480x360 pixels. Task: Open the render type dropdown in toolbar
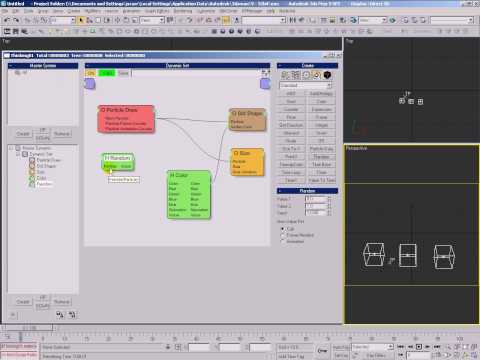(373, 20)
